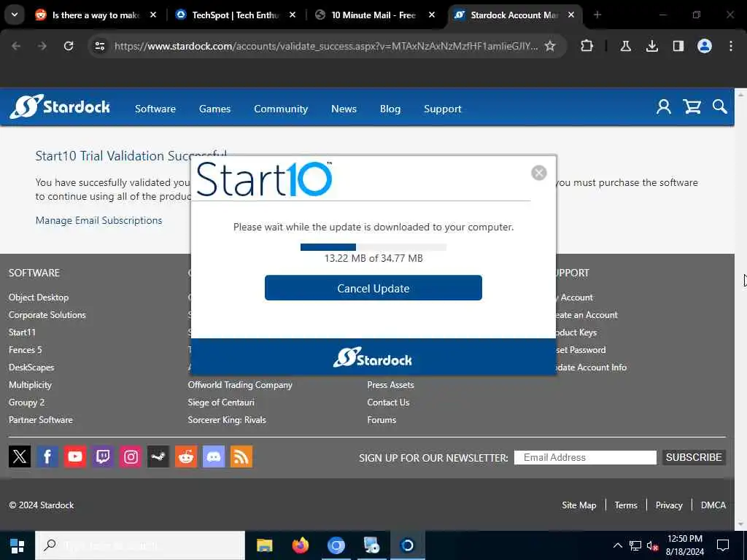
Task: Open Offworld Trading Company footer link
Action: click(240, 385)
